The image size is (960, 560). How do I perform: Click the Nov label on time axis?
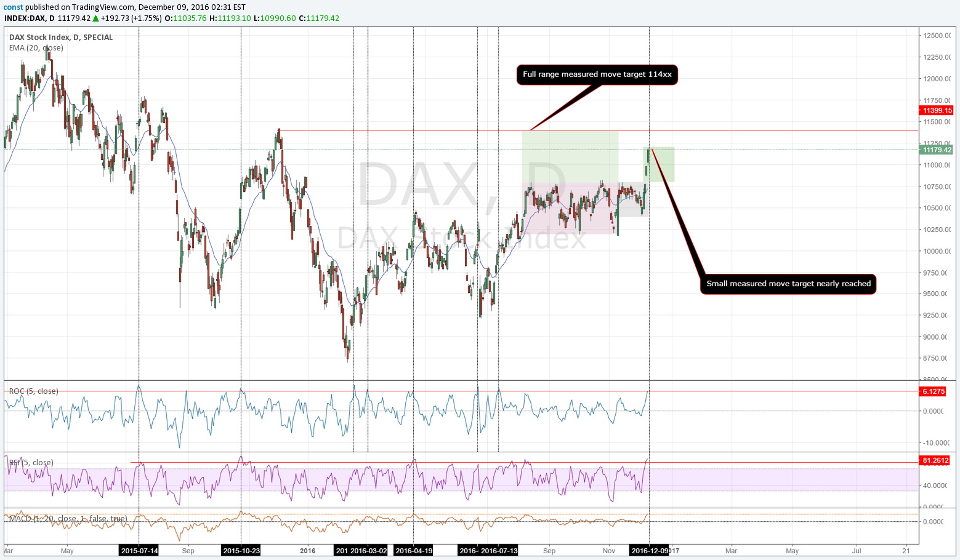pos(608,551)
